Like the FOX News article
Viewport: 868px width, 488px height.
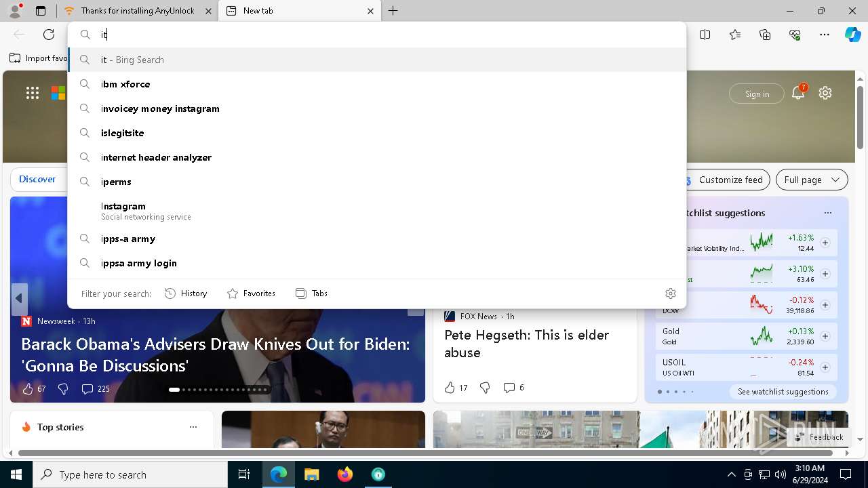coord(456,388)
